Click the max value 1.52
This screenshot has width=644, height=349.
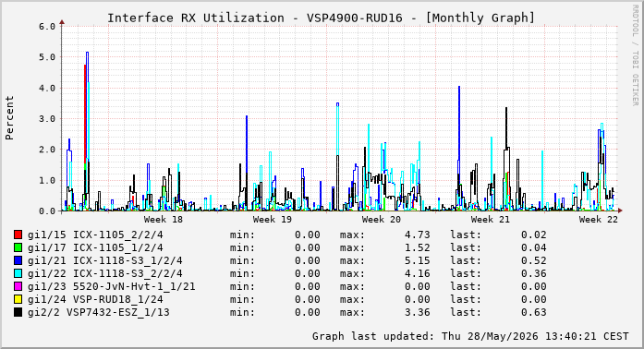click(418, 247)
